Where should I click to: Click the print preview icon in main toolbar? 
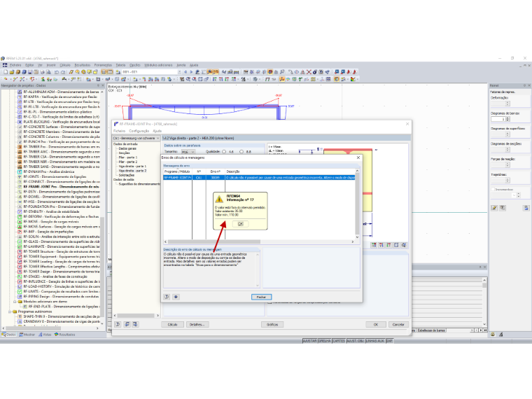(x=48, y=72)
